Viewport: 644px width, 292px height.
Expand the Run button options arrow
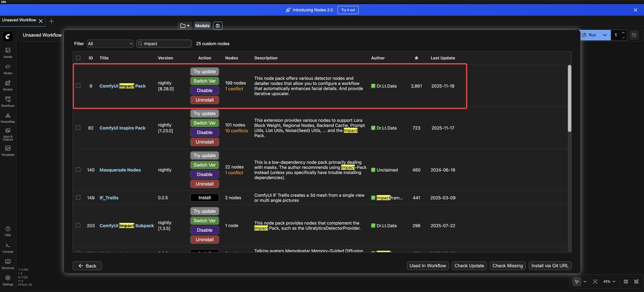[605, 35]
